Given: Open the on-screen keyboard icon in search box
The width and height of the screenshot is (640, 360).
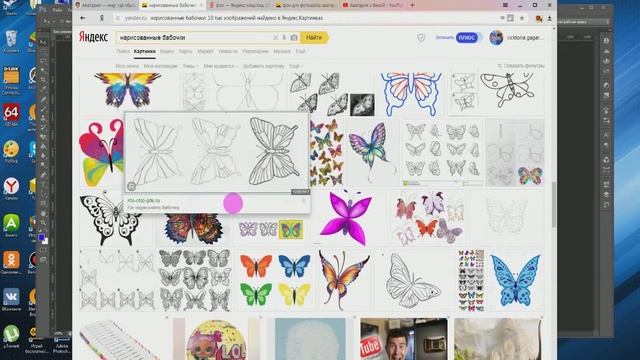Looking at the screenshot, I should point(284,38).
